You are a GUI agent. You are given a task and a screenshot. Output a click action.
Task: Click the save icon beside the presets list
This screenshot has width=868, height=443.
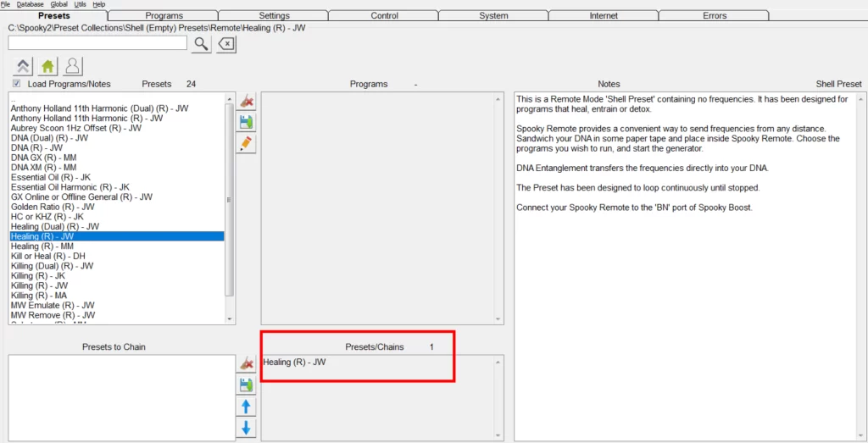(x=246, y=123)
